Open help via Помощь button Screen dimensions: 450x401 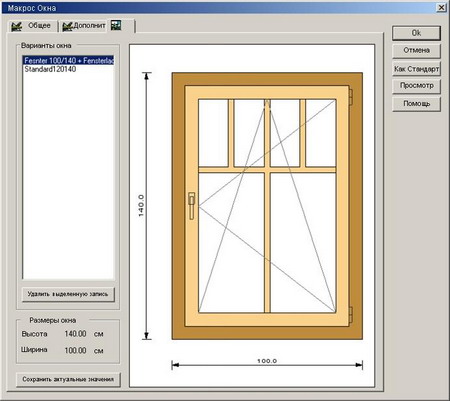pos(416,104)
